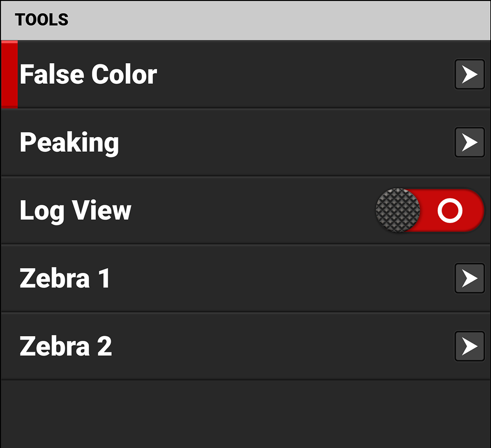Click the red selection bar beside False Color
The image size is (491, 448).
click(9, 75)
